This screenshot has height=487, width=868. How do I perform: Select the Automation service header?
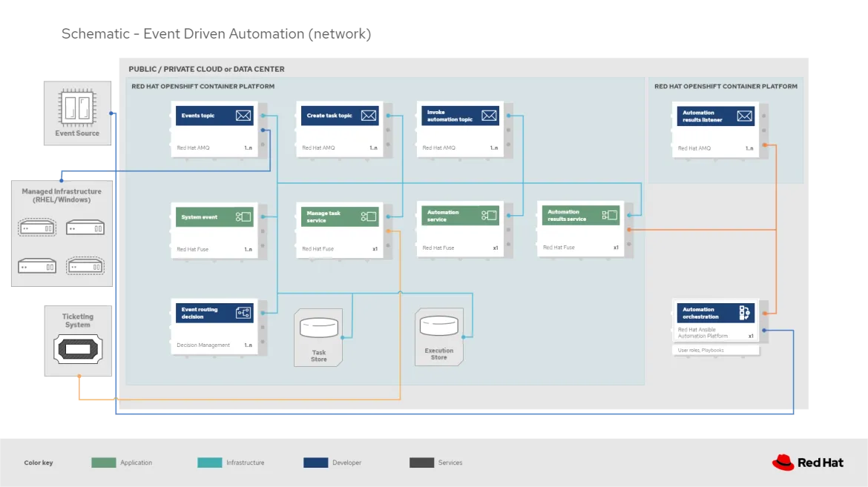[x=460, y=215]
